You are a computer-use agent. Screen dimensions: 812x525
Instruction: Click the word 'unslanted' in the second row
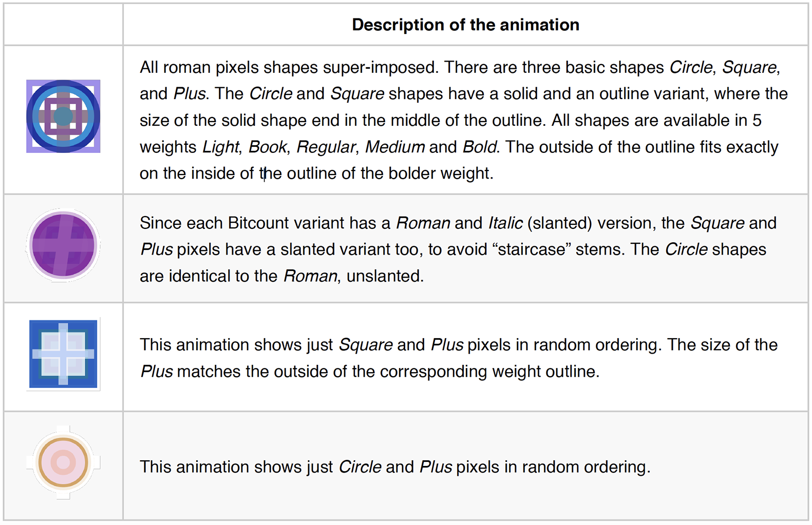point(384,276)
